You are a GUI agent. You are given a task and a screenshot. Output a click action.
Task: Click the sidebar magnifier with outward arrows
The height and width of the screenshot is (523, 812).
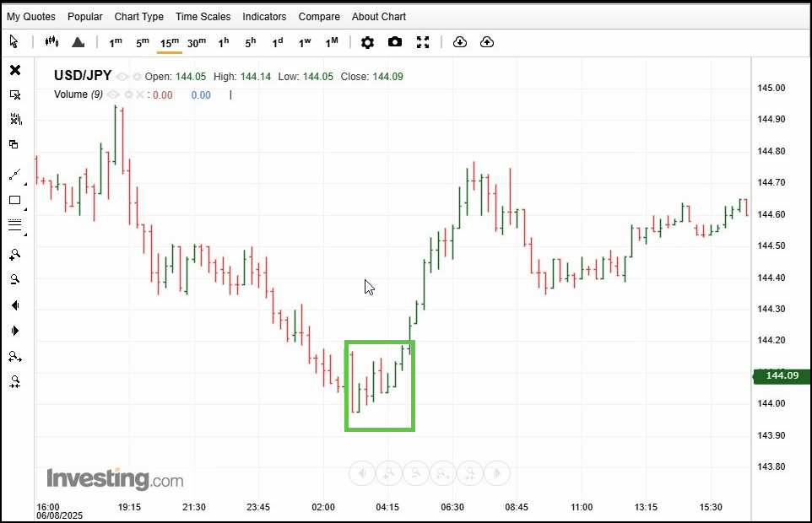click(x=15, y=357)
